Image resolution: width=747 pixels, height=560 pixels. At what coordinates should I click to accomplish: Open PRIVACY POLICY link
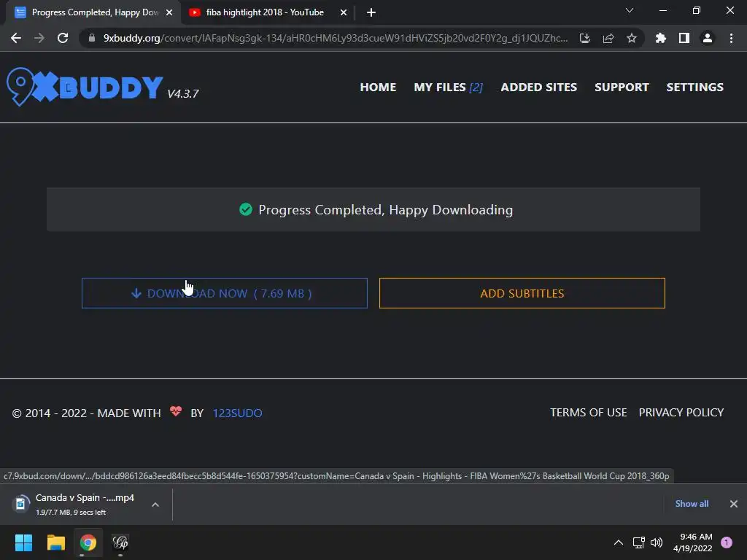point(681,413)
